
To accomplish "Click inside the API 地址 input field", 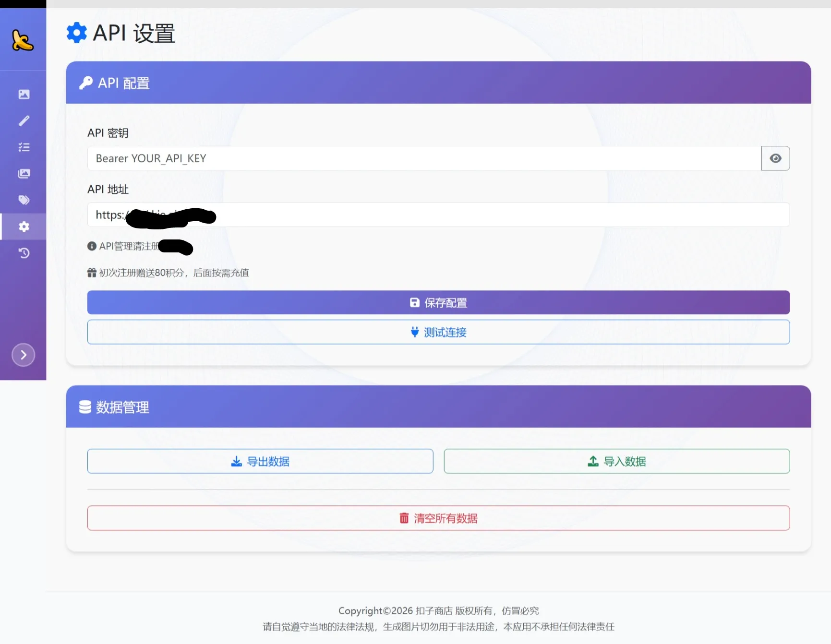I will click(432, 215).
